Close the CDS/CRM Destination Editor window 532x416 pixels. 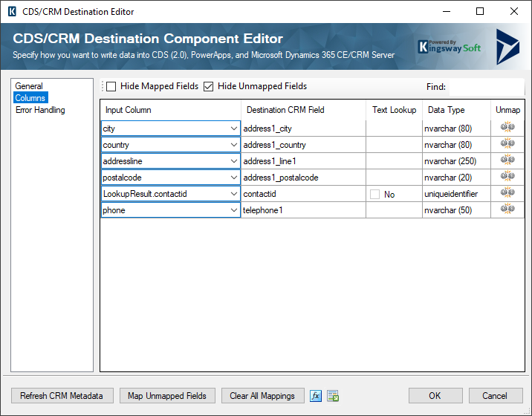pyautogui.click(x=514, y=11)
